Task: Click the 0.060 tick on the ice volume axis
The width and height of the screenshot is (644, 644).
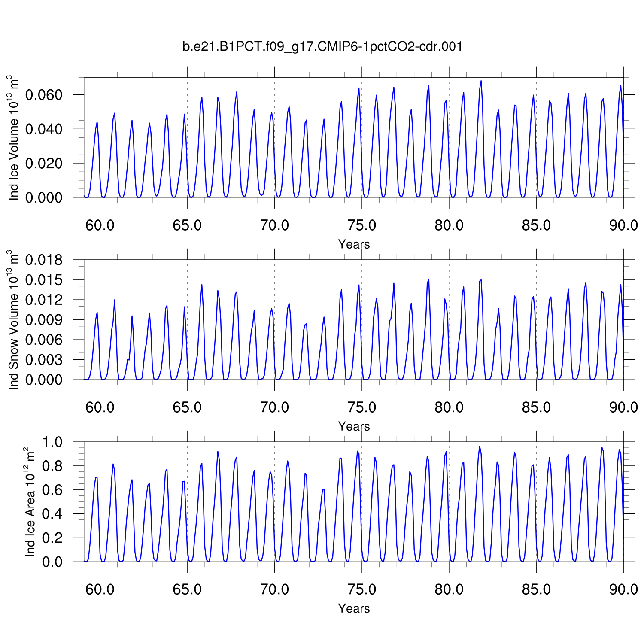Action: tap(43, 95)
